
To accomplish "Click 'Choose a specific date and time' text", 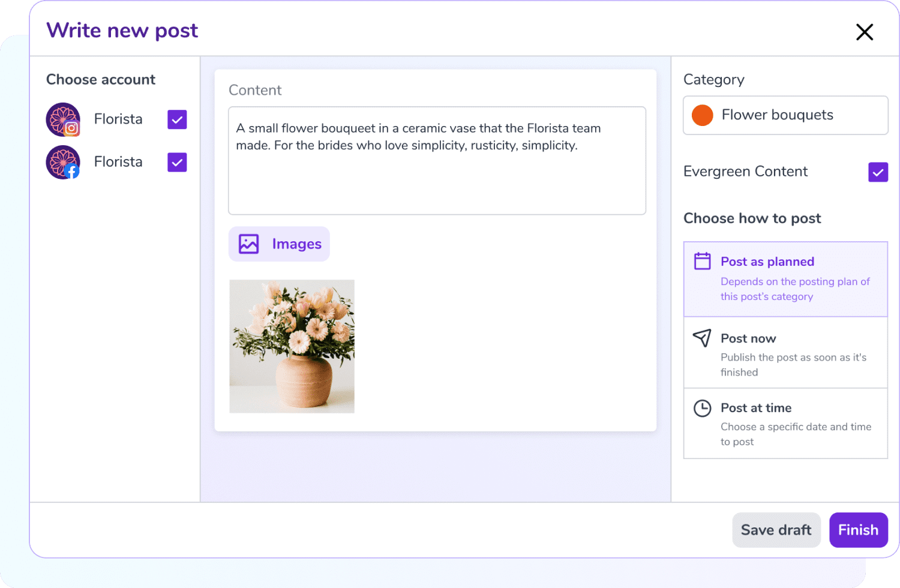I will (x=796, y=434).
